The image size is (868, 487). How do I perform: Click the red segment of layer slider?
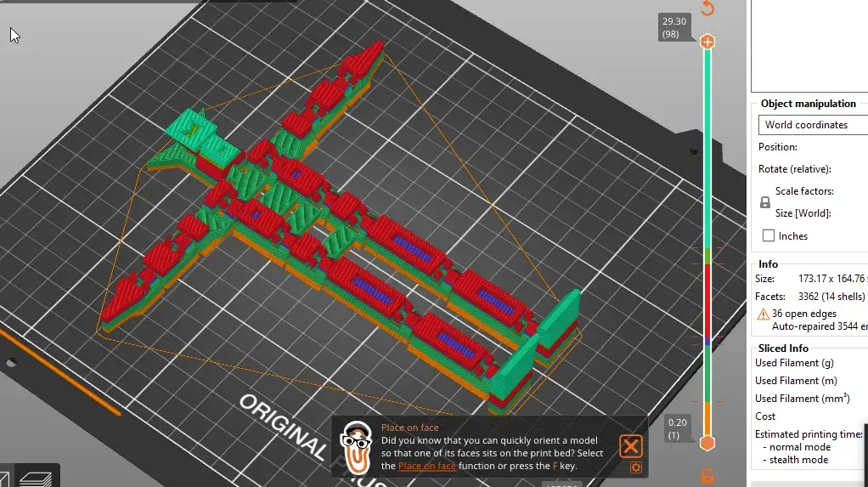[x=707, y=300]
